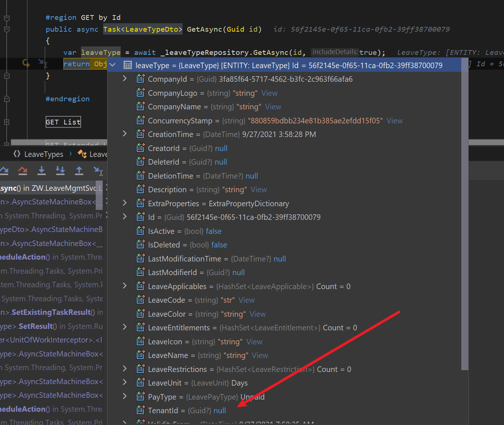Click the property icon beside TenantId
This screenshot has height=425, width=504.
[140, 410]
